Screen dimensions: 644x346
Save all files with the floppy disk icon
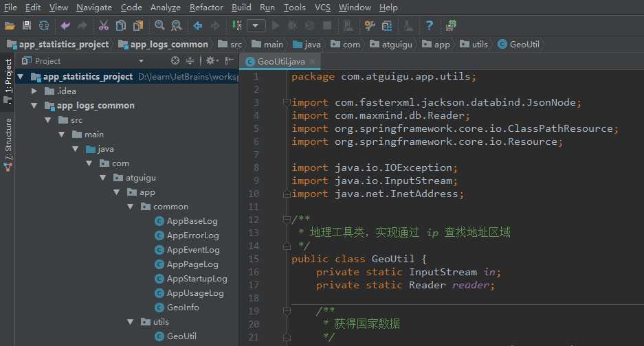pos(27,25)
